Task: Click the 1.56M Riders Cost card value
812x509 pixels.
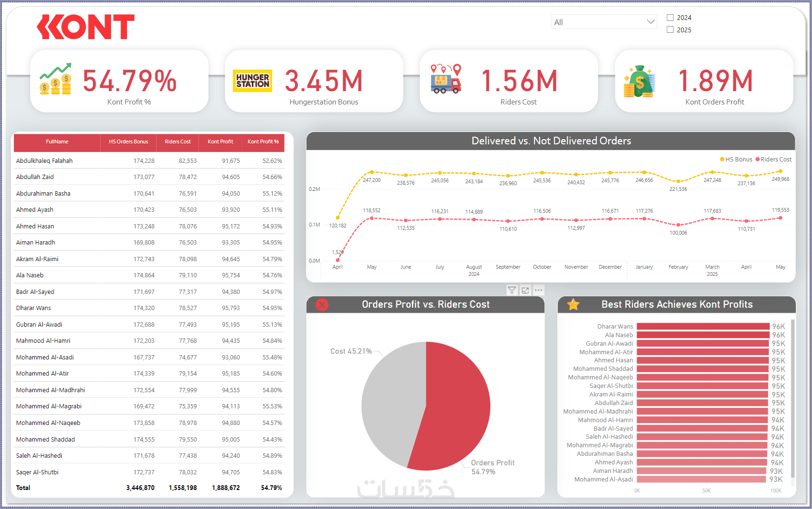Action: [x=519, y=81]
